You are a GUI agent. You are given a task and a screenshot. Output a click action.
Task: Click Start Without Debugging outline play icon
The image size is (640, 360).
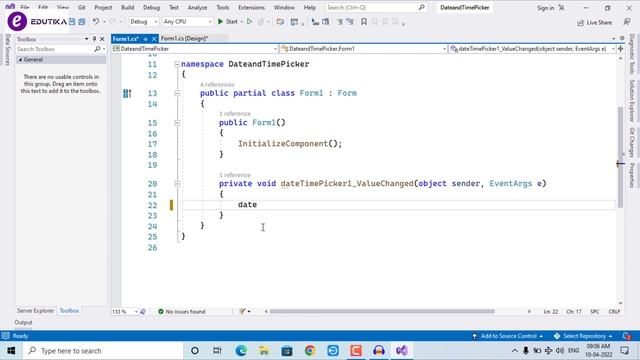coord(249,22)
